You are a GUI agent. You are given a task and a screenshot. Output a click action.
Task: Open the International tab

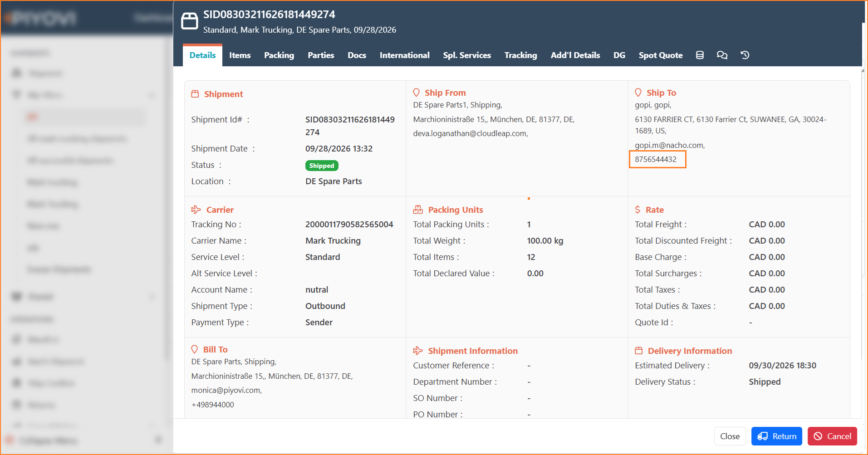click(x=405, y=55)
